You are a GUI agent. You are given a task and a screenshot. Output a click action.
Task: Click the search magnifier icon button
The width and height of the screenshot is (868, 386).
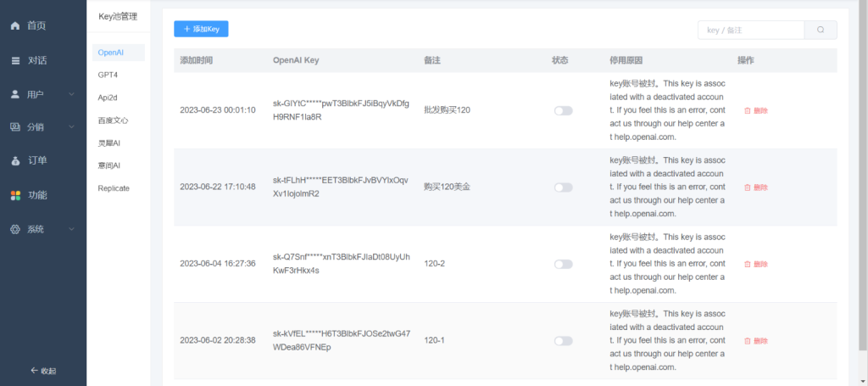click(821, 30)
